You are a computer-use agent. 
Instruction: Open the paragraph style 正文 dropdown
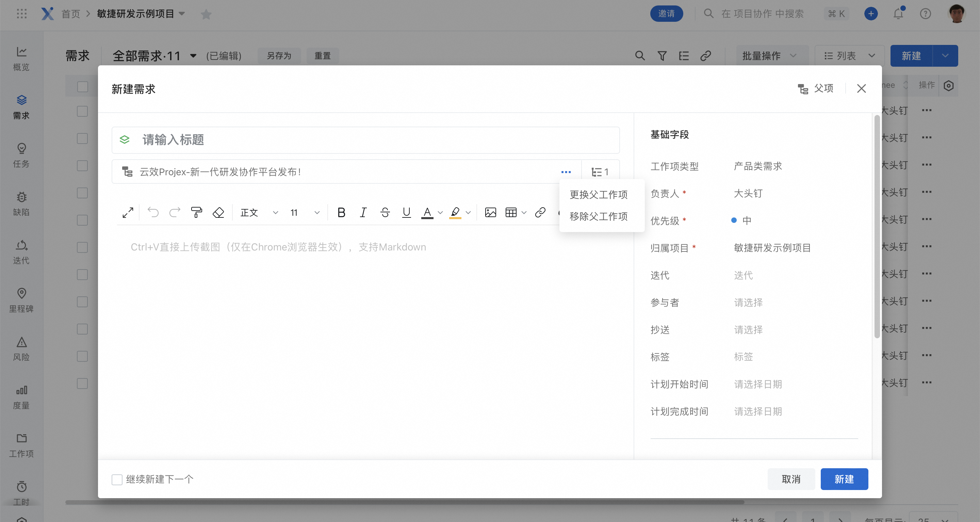point(259,212)
